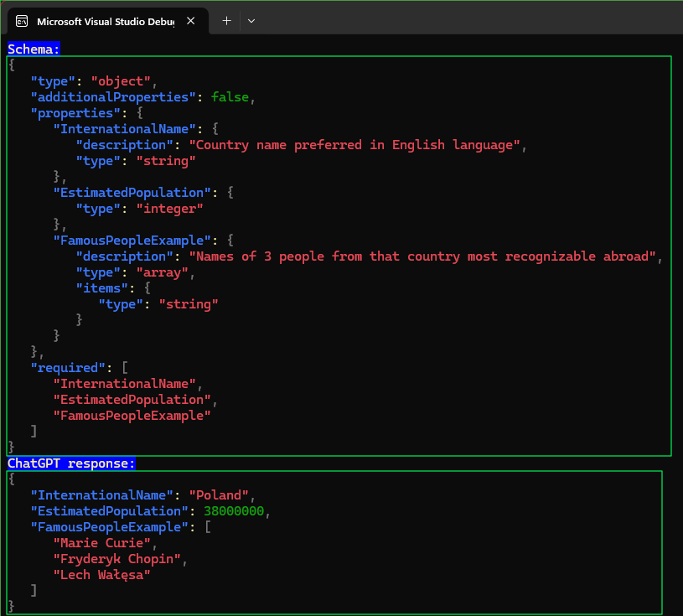This screenshot has height=616, width=683.
Task: Expand the new tab profile dropdown
Action: tap(251, 21)
